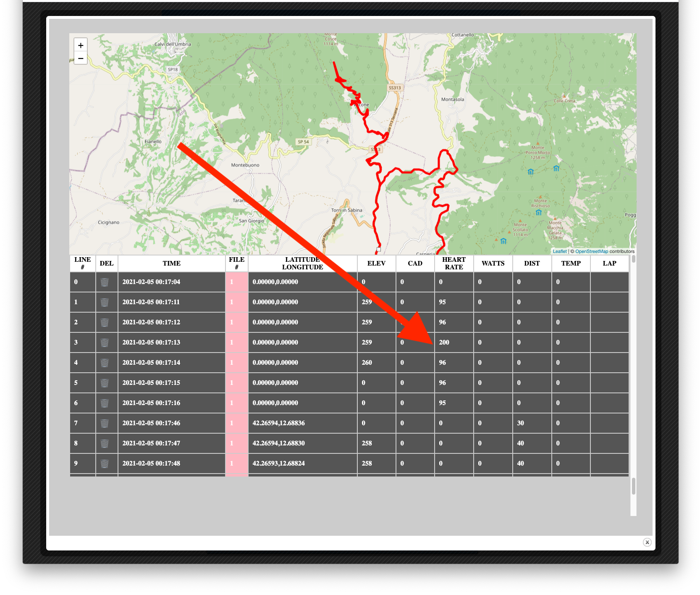Viewport: 700px width, 595px height.
Task: Delete line 4 with trash icon
Action: pyautogui.click(x=105, y=363)
